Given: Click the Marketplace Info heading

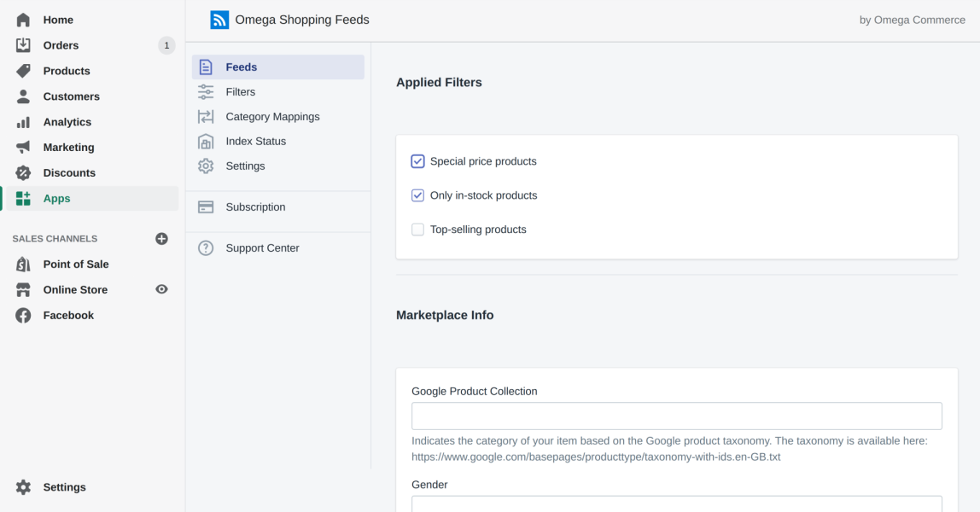Looking at the screenshot, I should point(445,316).
